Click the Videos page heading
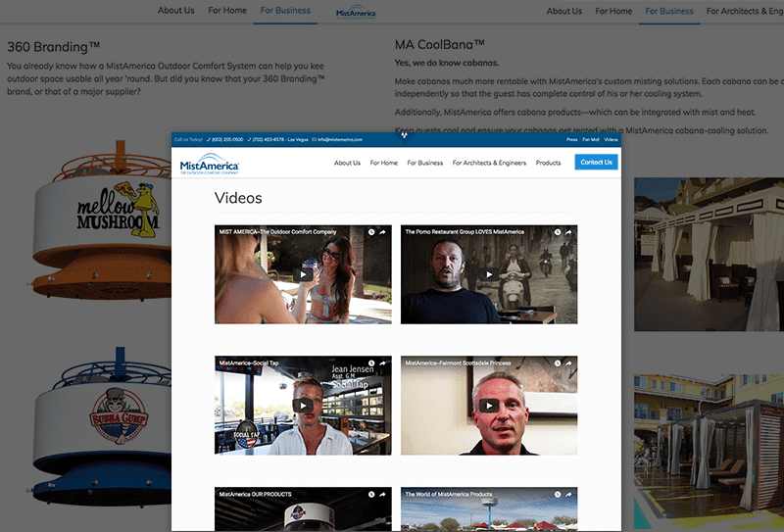This screenshot has width=784, height=532. (238, 198)
